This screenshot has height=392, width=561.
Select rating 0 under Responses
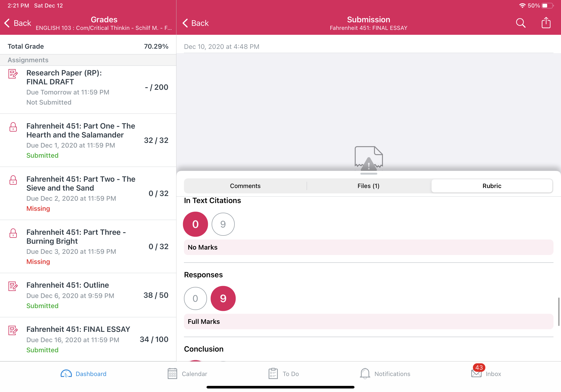[195, 298]
